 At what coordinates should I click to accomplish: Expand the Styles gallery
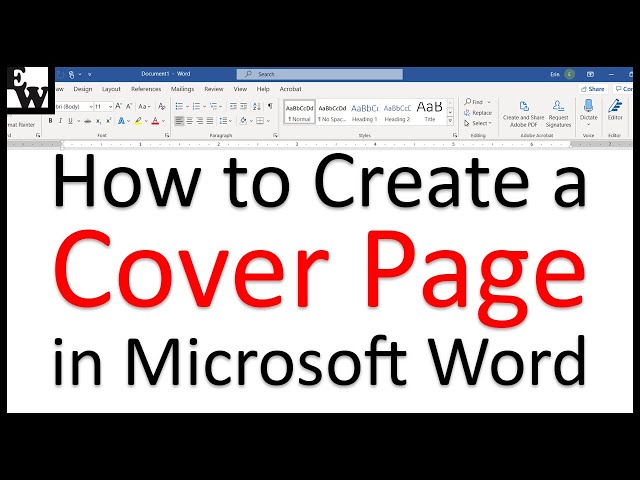(450, 121)
